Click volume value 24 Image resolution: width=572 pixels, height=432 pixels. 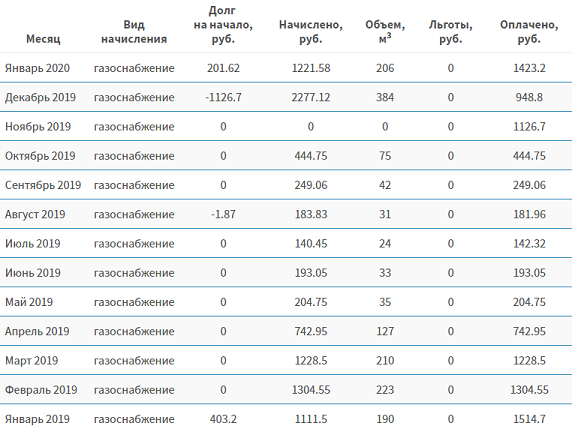[385, 243]
